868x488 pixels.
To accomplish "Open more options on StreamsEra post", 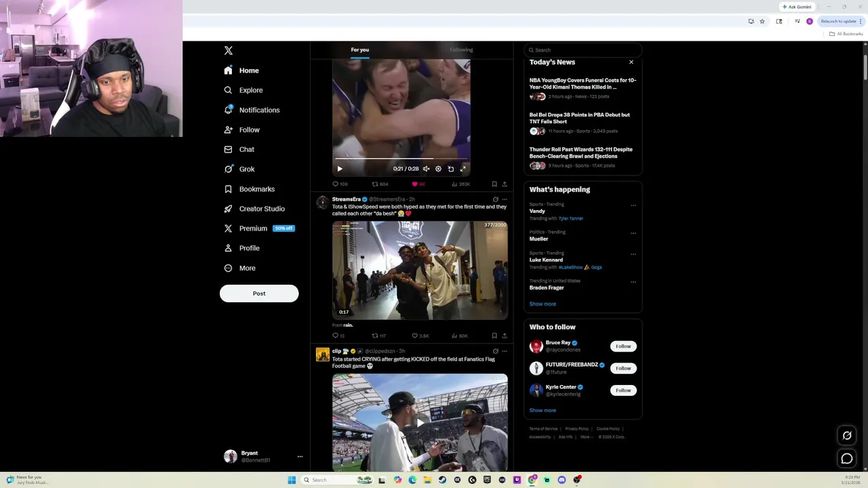I will (504, 199).
